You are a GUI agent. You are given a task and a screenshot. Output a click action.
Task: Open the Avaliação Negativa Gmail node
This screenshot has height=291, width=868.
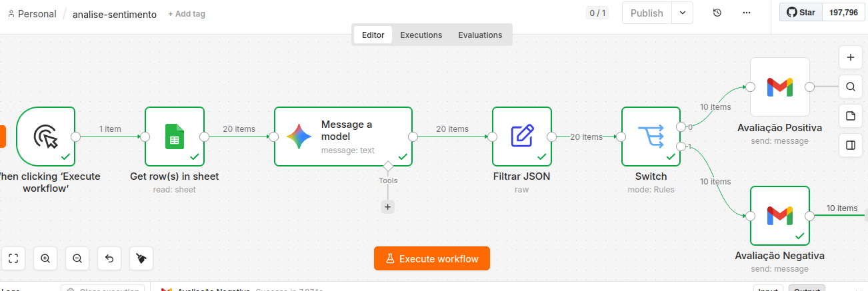[780, 216]
